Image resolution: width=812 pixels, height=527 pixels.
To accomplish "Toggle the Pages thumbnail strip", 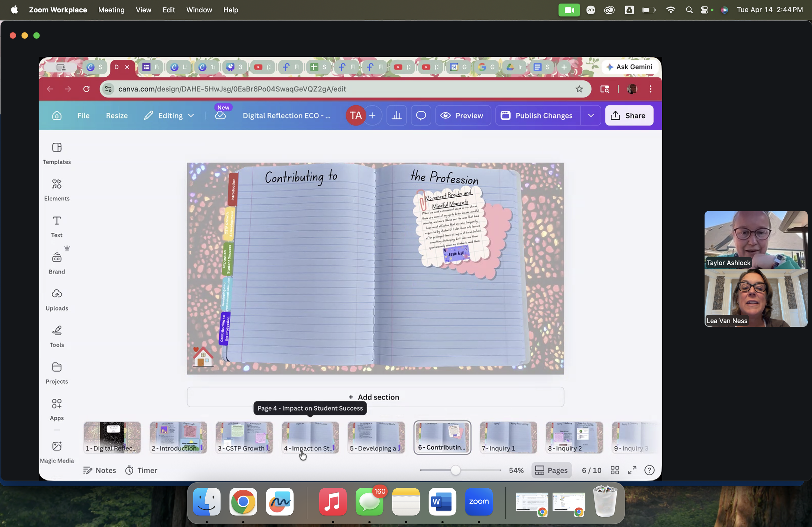I will (x=551, y=470).
